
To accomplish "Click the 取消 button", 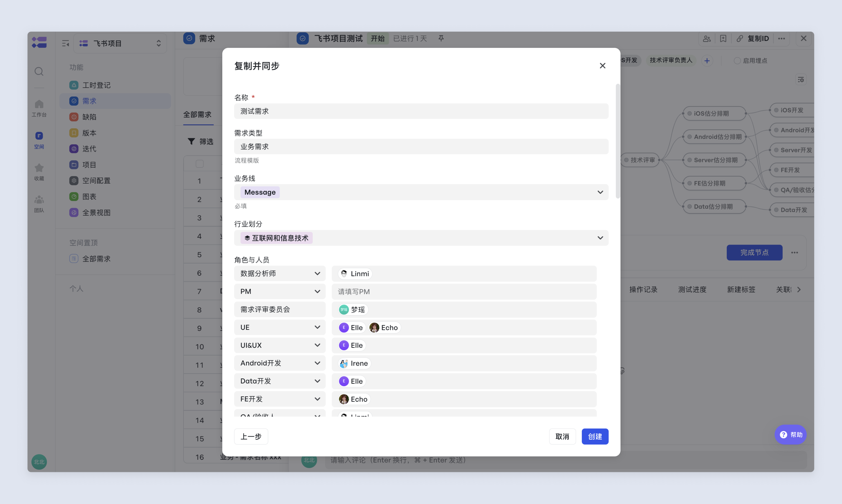I will click(x=562, y=436).
